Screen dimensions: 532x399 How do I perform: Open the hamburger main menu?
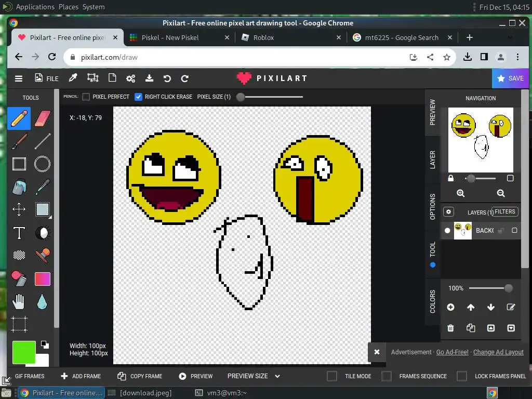[19, 79]
